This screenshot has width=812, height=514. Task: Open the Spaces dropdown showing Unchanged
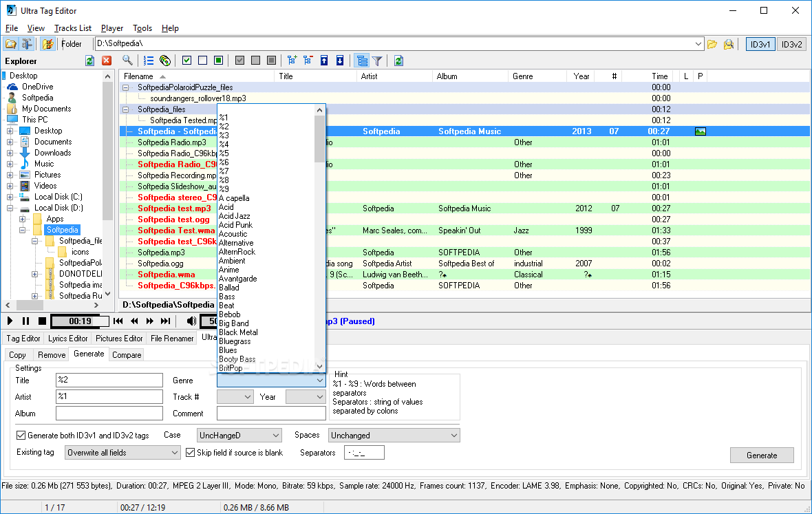pyautogui.click(x=394, y=436)
